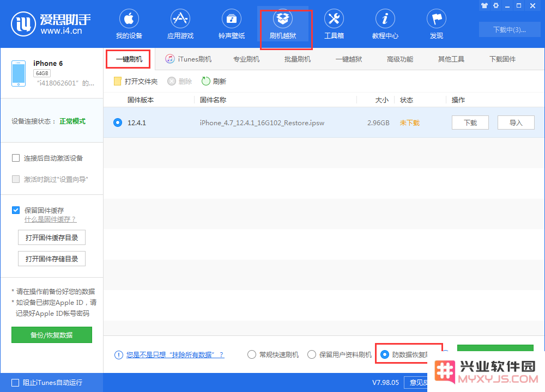Image resolution: width=545 pixels, height=392 pixels.
Task: Click 打开固件缓存目录 button
Action: pos(52,237)
